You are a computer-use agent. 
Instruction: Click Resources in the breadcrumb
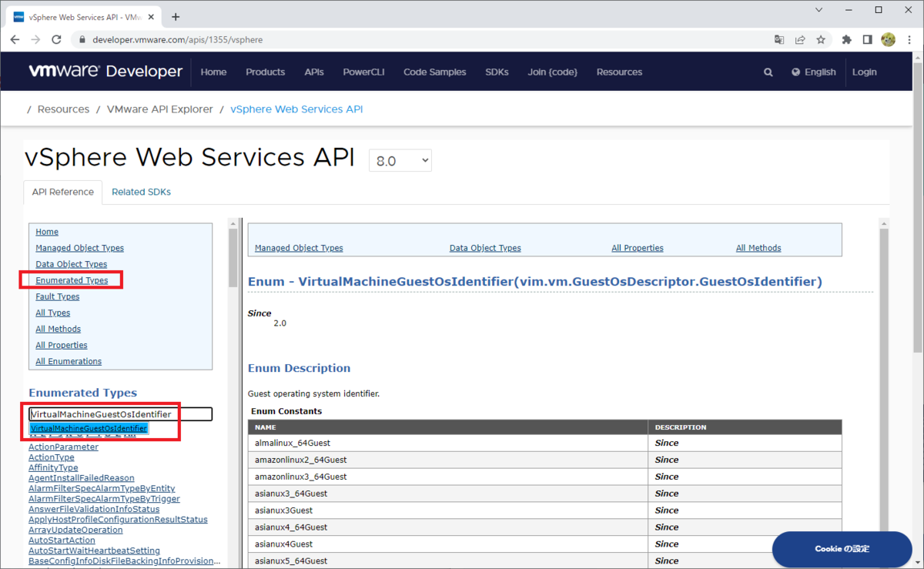[63, 109]
